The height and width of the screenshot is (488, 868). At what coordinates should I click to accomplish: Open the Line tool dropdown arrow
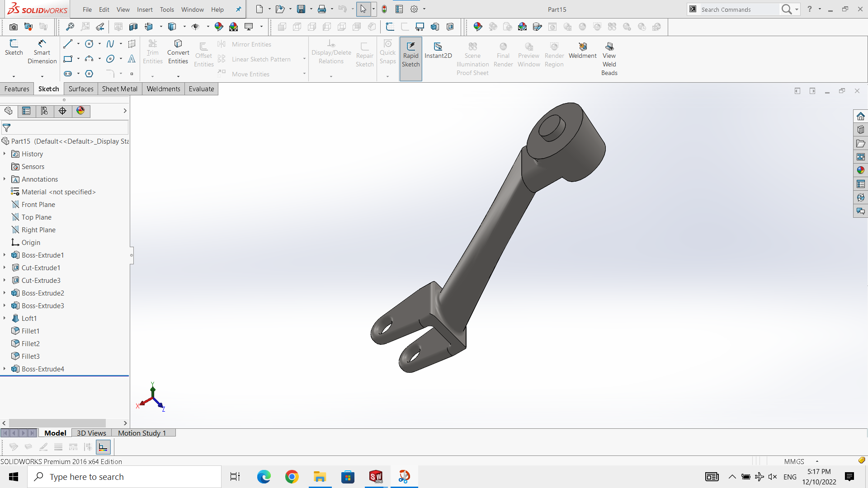coord(78,44)
